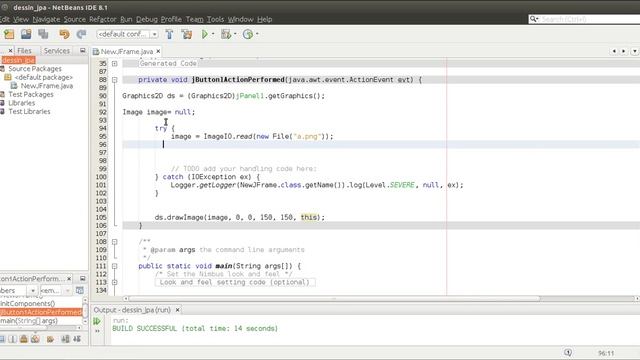
Task: Expand Look and feel code fold at line 113
Action: (115, 282)
